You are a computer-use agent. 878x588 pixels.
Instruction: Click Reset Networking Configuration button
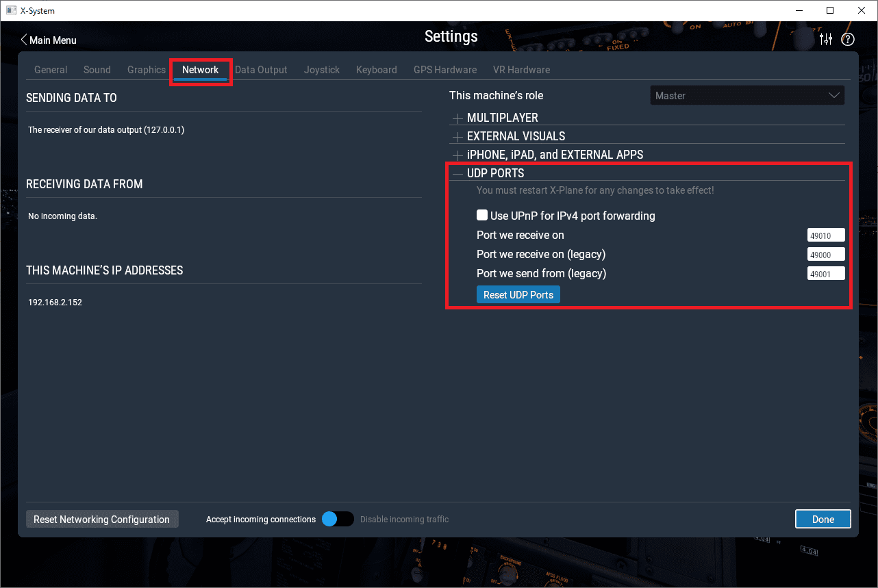pyautogui.click(x=101, y=520)
